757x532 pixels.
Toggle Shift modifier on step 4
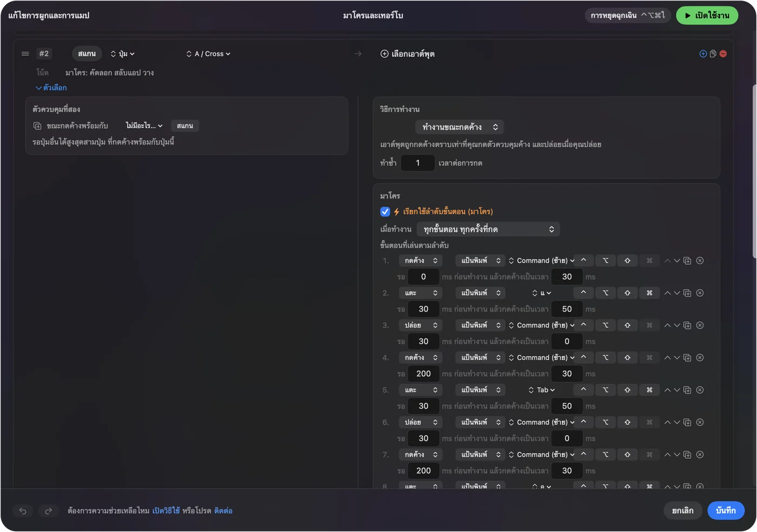click(x=627, y=357)
